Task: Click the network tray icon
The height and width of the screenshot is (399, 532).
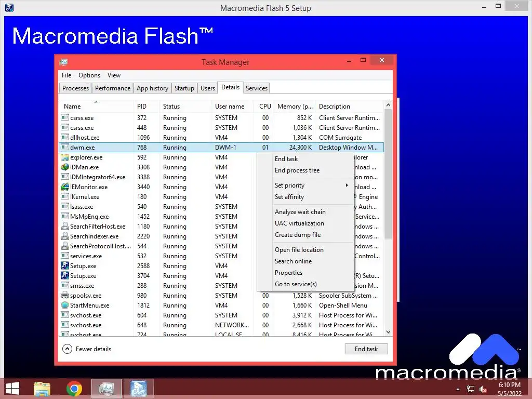Action: [471, 389]
